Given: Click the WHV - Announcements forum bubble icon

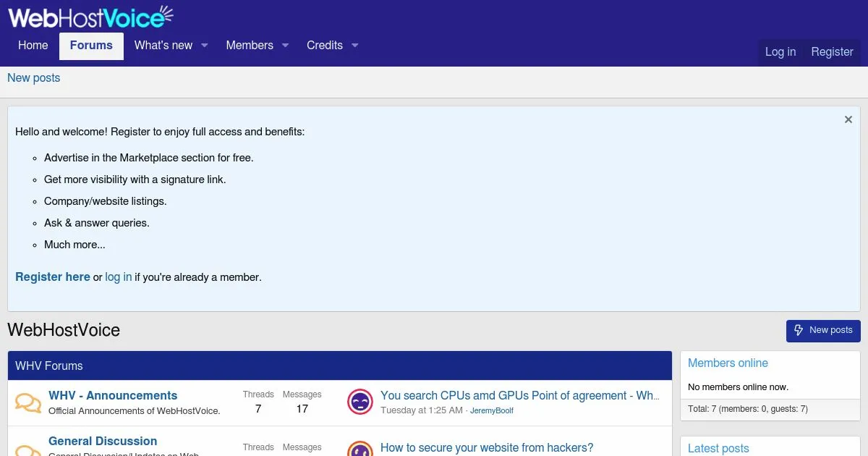Looking at the screenshot, I should [x=28, y=403].
